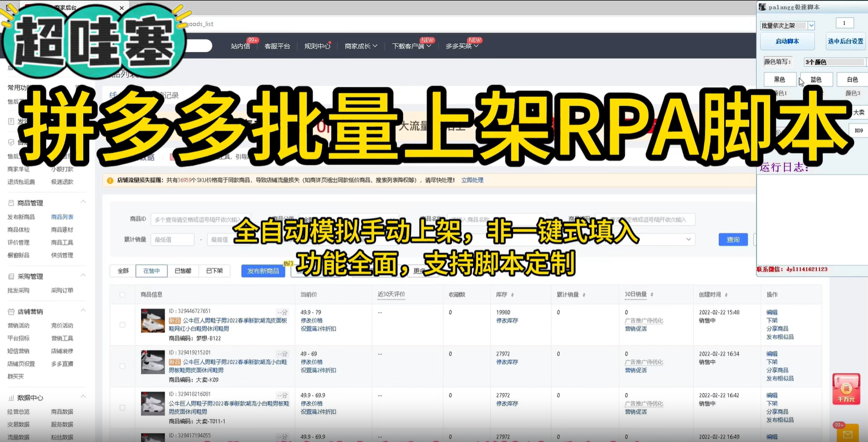The image size is (868, 442).
Task: Open 商品素材 in sidebar
Action: pyautogui.click(x=62, y=230)
